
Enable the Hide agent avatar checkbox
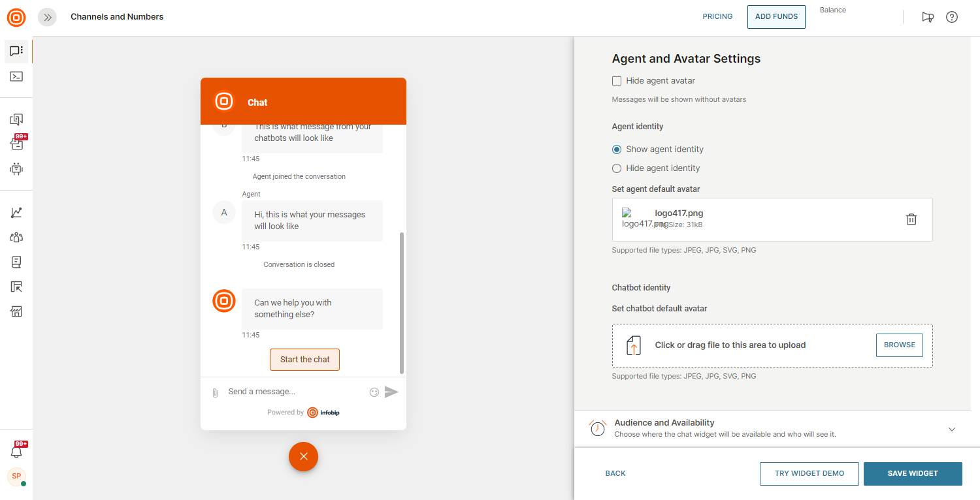(x=617, y=81)
